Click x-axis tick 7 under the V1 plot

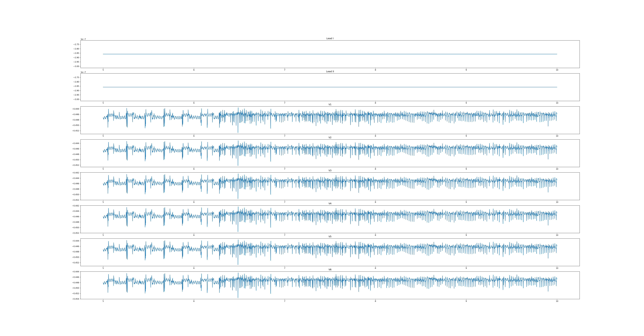click(285, 136)
